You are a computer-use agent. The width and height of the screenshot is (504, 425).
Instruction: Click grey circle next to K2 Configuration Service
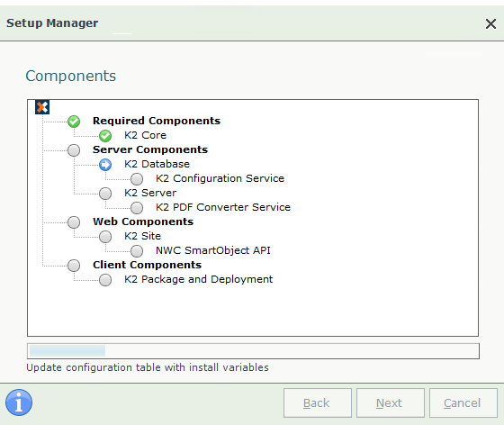[137, 179]
